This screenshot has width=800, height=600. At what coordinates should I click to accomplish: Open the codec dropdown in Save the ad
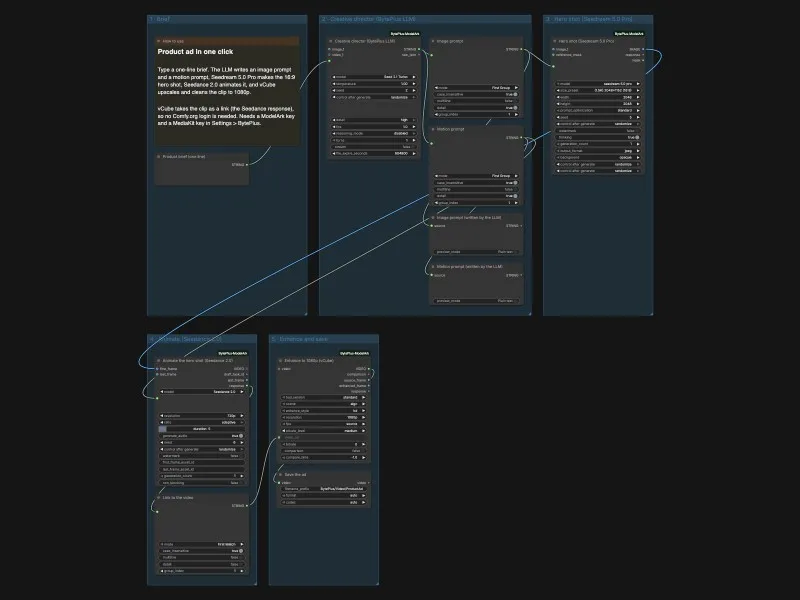323,502
